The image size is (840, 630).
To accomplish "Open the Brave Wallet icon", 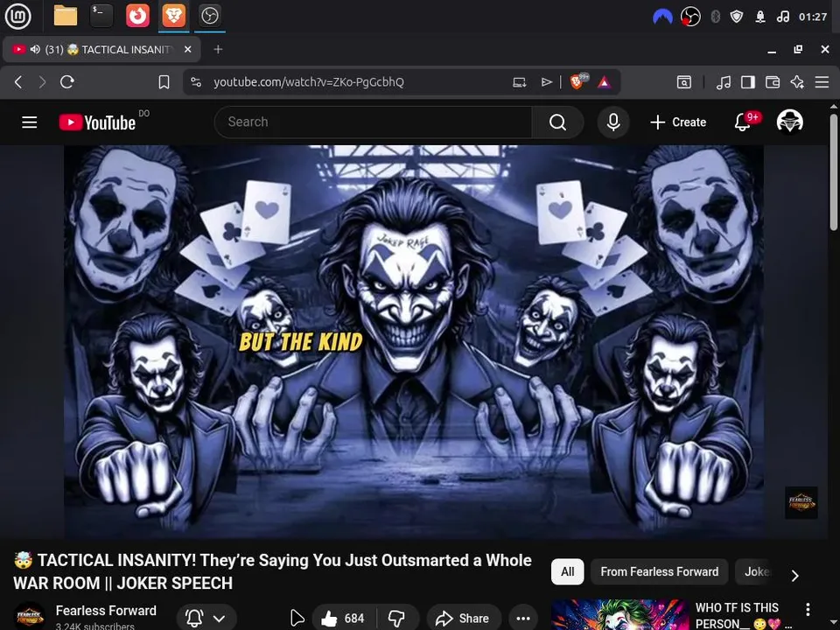I will (x=773, y=82).
